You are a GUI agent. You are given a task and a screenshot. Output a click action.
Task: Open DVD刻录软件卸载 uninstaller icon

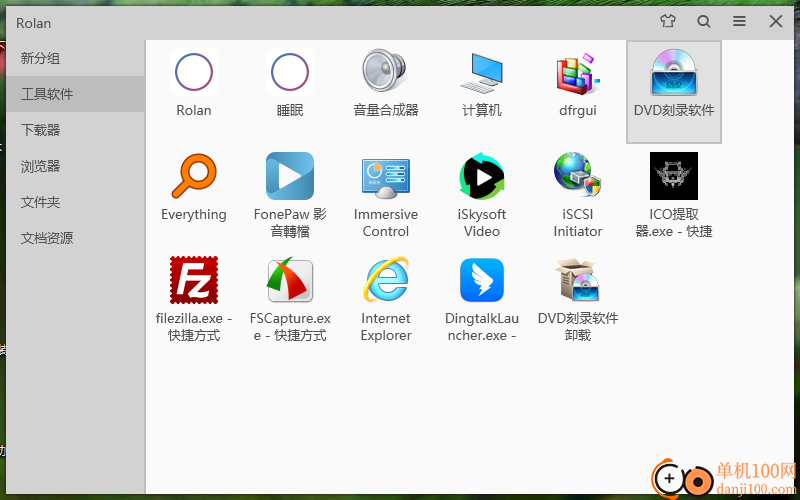(x=578, y=280)
